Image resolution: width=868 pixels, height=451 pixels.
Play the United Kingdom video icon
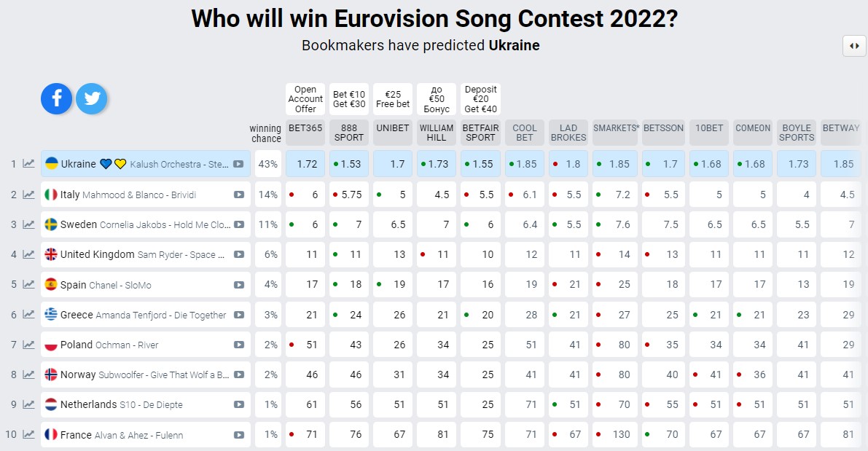pyautogui.click(x=238, y=254)
